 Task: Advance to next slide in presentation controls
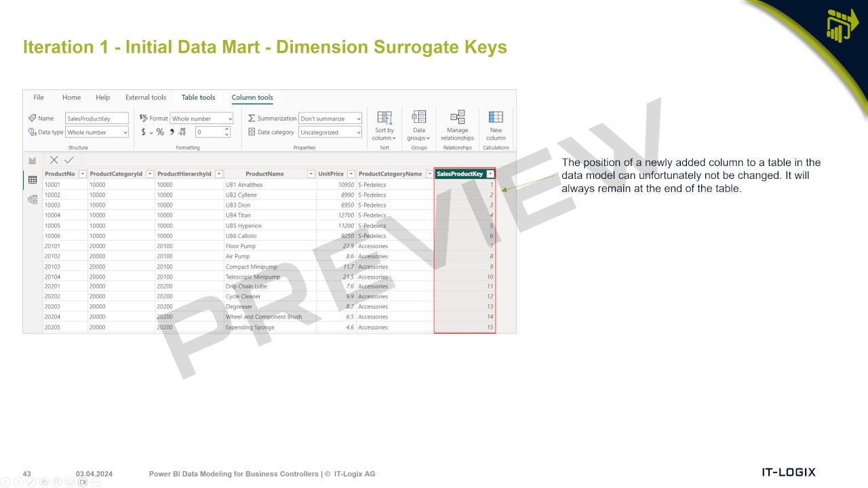coord(19,482)
